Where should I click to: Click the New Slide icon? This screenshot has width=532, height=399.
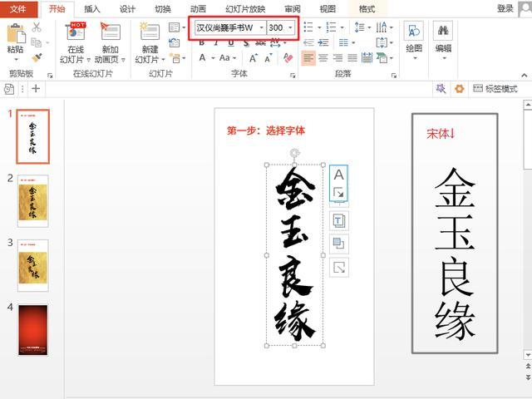pos(150,32)
